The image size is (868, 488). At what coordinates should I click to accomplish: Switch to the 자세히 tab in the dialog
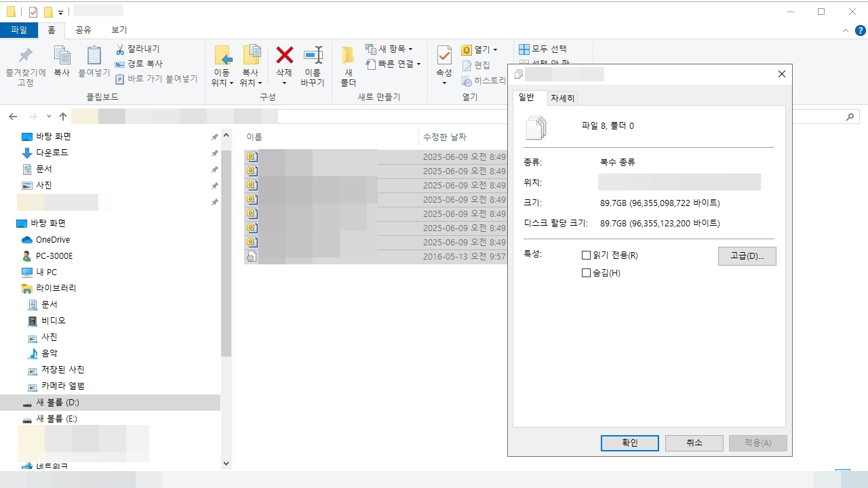(x=562, y=98)
